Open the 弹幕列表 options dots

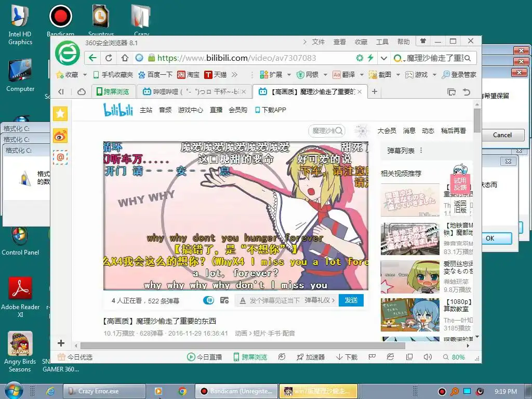point(421,150)
